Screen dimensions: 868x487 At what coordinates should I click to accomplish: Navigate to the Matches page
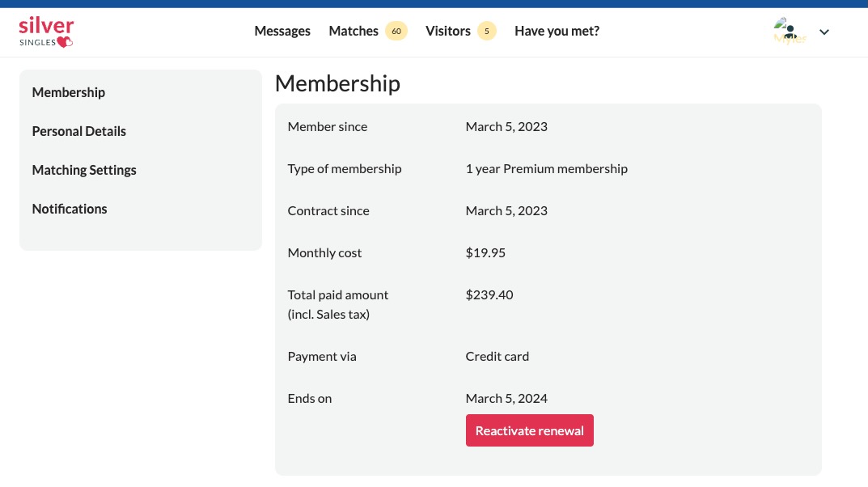click(354, 31)
